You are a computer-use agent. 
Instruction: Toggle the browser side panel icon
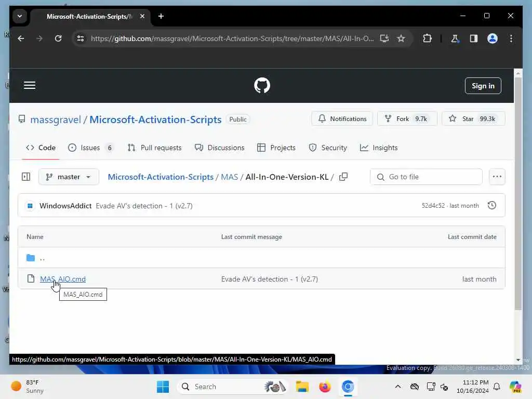474,38
